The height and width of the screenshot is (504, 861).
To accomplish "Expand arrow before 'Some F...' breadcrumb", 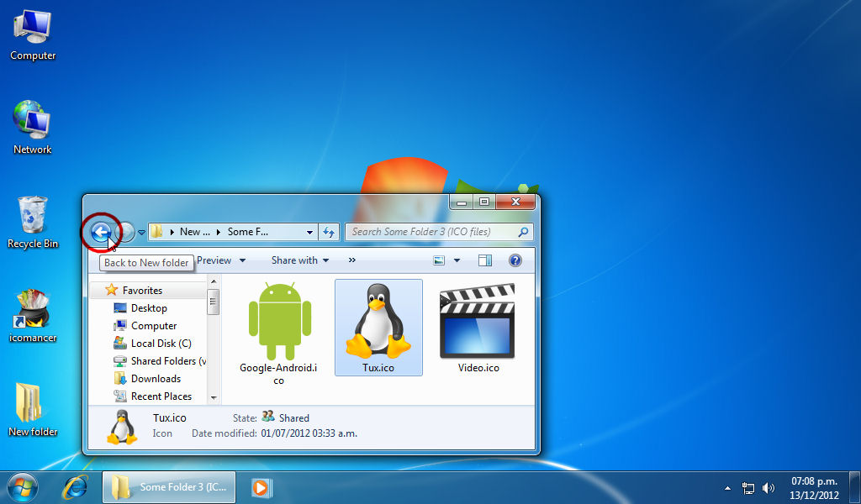I will point(219,232).
